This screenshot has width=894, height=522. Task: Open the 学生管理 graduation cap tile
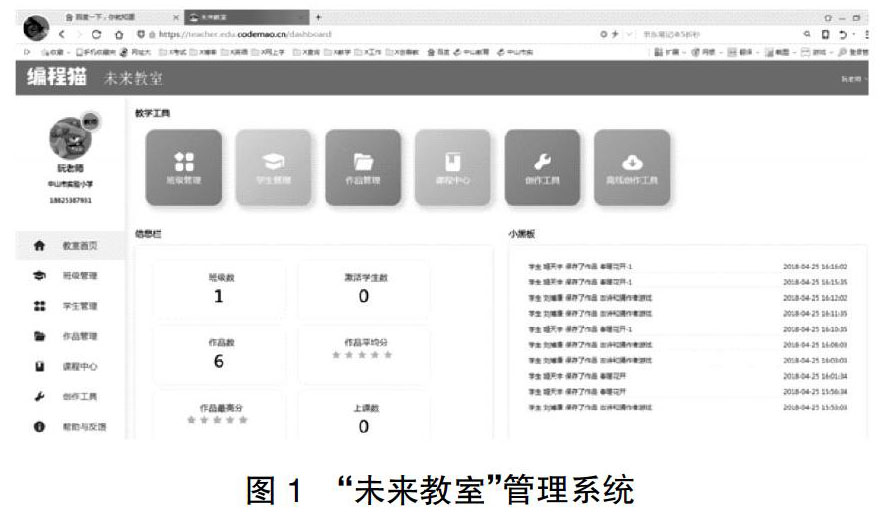click(273, 168)
